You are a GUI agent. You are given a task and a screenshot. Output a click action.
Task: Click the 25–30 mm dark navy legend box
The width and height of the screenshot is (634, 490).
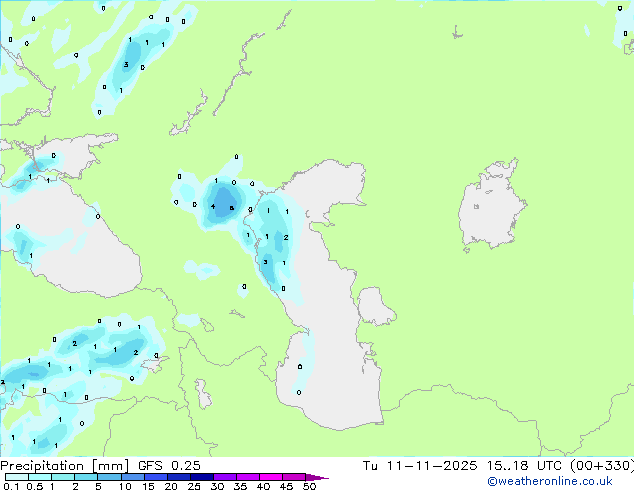201,477
